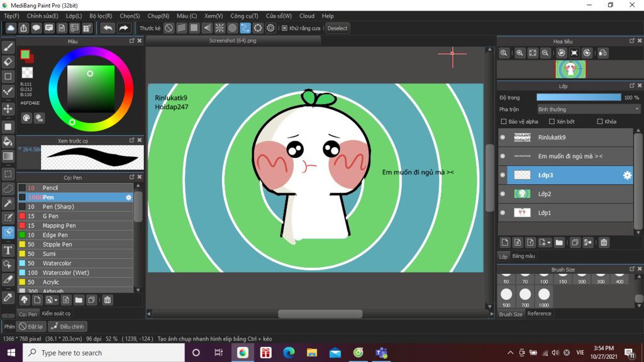Viewport: 644px width, 362px height.
Task: Open the Bộ lọc(R) menu
Action: pyautogui.click(x=101, y=16)
